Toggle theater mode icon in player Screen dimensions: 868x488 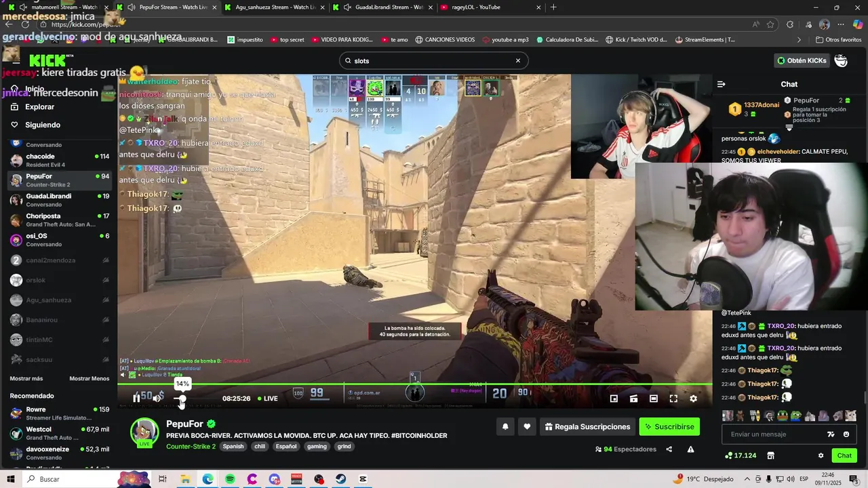pyautogui.click(x=654, y=399)
